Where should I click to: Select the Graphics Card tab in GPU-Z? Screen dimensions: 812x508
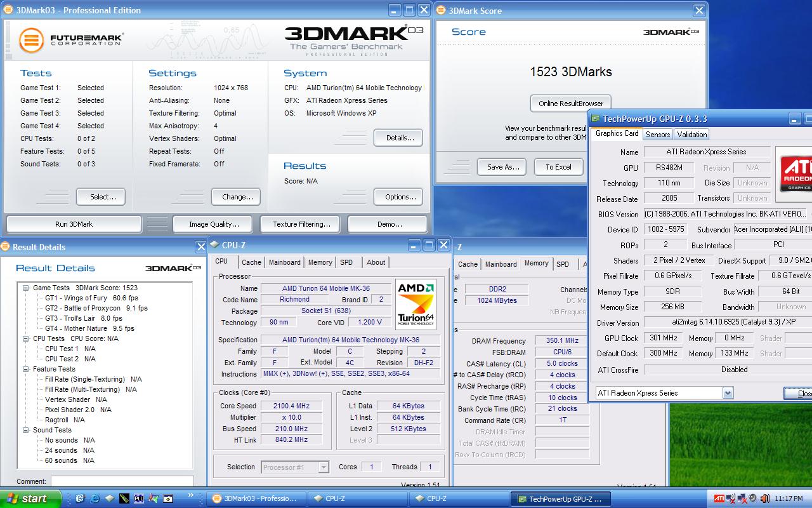[617, 133]
